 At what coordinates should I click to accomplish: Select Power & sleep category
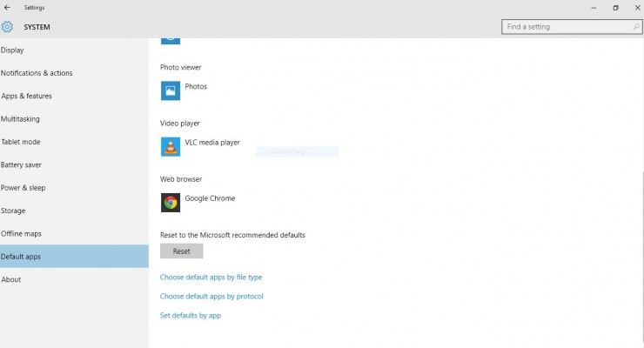coord(23,188)
